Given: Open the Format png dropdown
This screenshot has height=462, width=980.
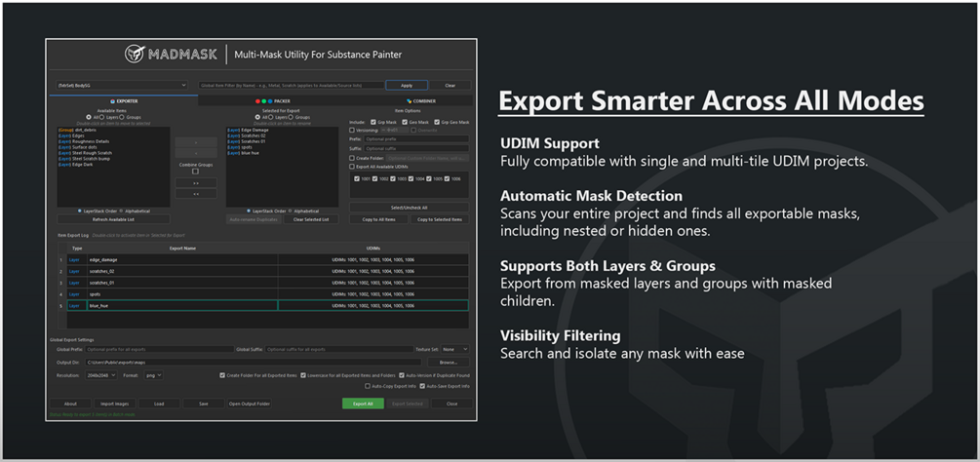Looking at the screenshot, I should (152, 375).
